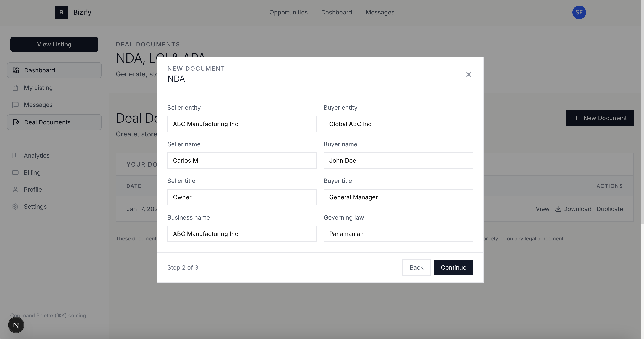Open My Listing via its document icon
The image size is (644, 339).
point(16,88)
